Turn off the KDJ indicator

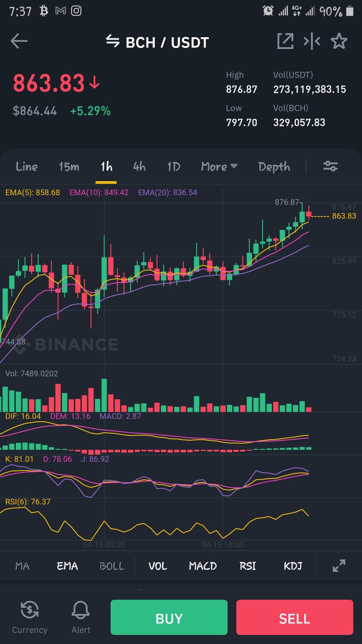point(293,566)
